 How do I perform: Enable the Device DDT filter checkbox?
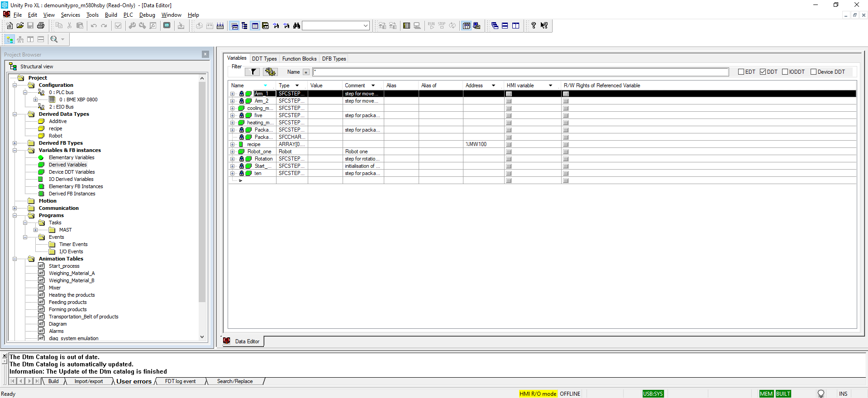click(x=813, y=72)
